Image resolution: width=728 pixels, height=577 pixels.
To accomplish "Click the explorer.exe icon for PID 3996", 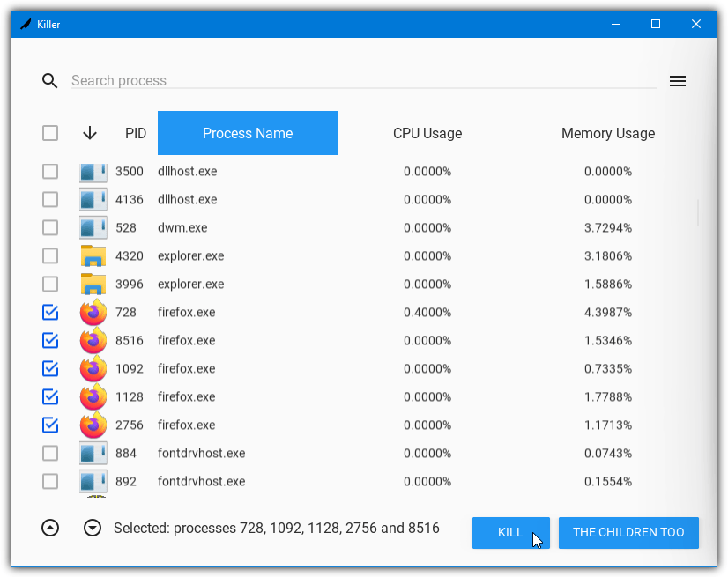I will (93, 284).
